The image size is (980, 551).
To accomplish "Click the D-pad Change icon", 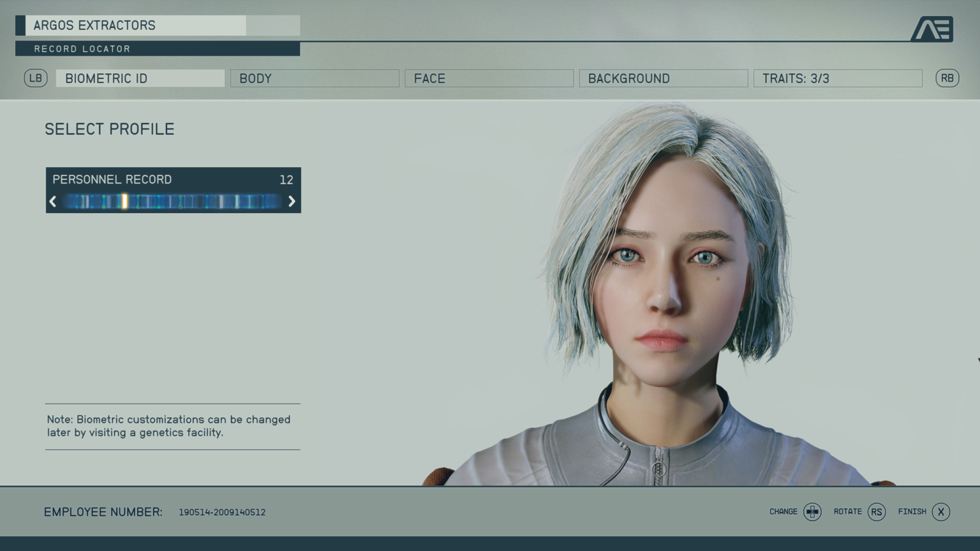I will (813, 512).
